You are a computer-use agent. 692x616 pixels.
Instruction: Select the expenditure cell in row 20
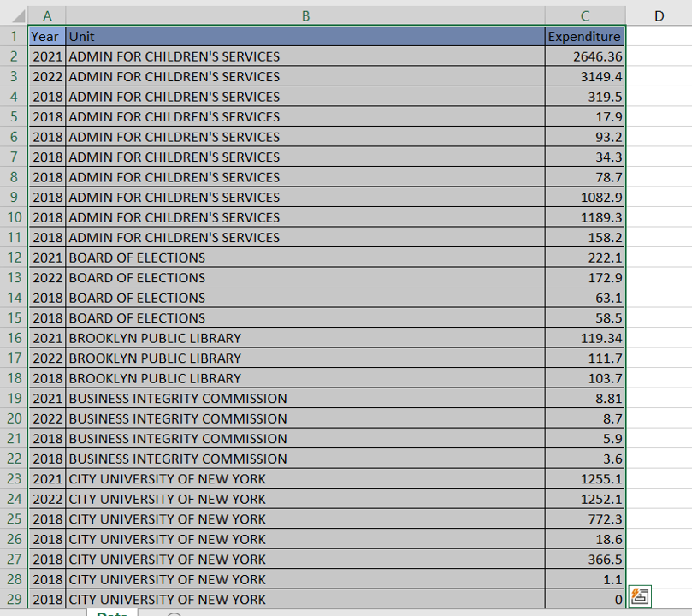point(585,418)
